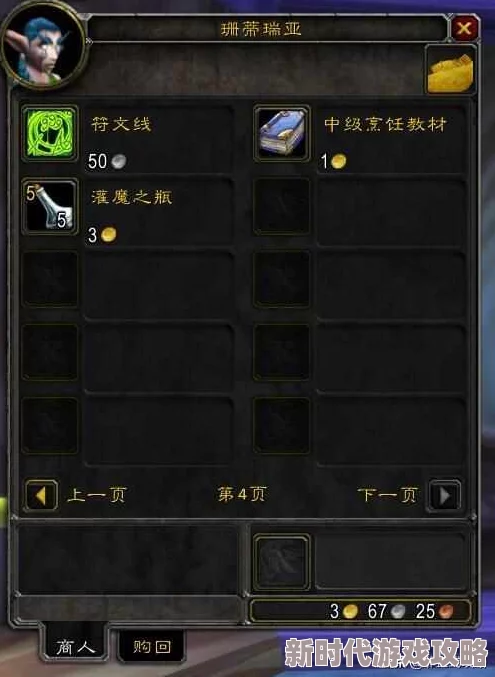Click the next page right arrow

[x=444, y=496]
